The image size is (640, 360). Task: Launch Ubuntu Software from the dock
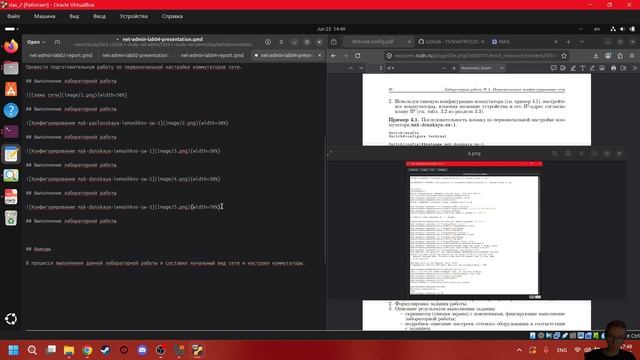coord(11,89)
